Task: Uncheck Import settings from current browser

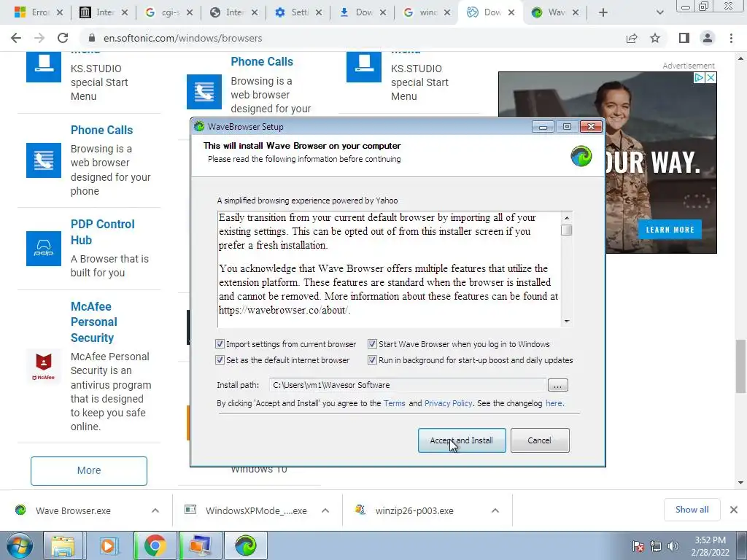Action: pos(220,344)
